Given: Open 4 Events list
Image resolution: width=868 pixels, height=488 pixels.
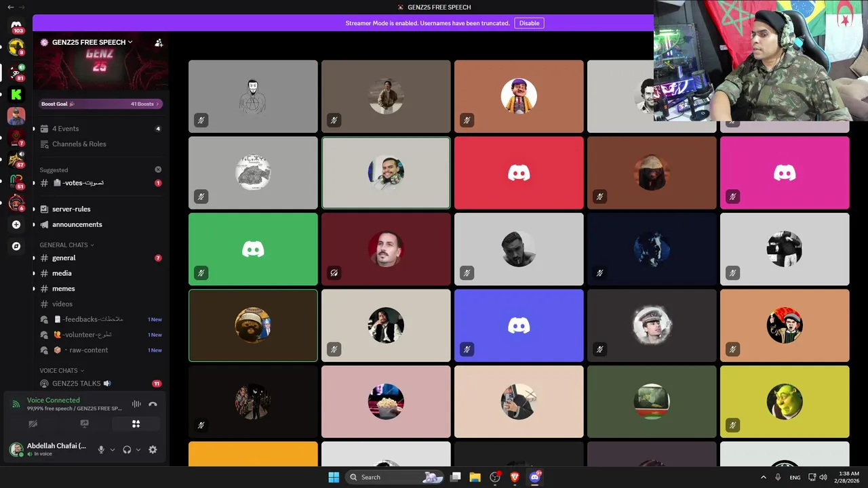Looking at the screenshot, I should coord(101,129).
